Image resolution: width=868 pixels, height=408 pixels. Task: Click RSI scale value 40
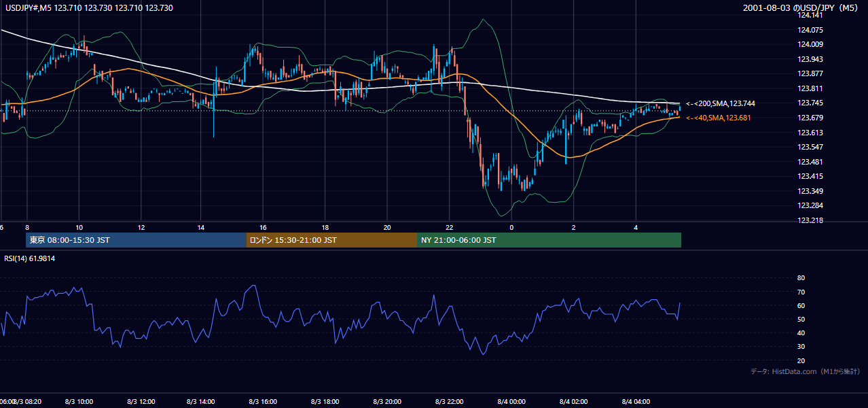coord(801,333)
